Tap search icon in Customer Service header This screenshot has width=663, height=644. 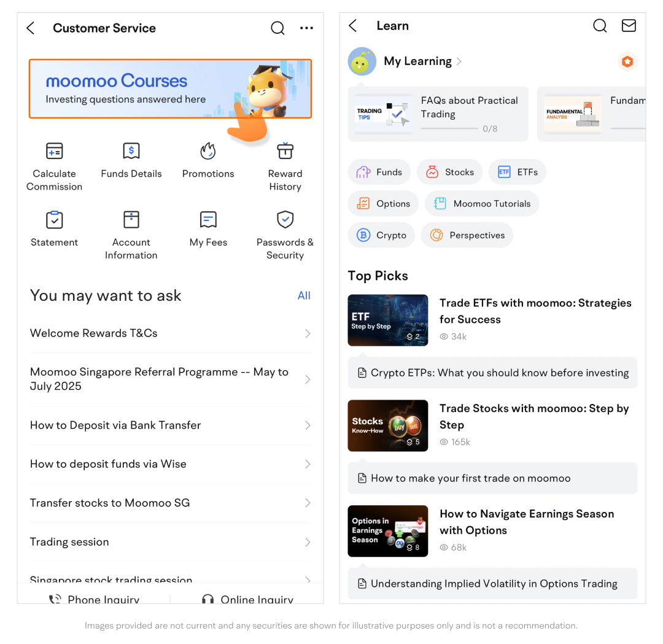[x=277, y=28]
